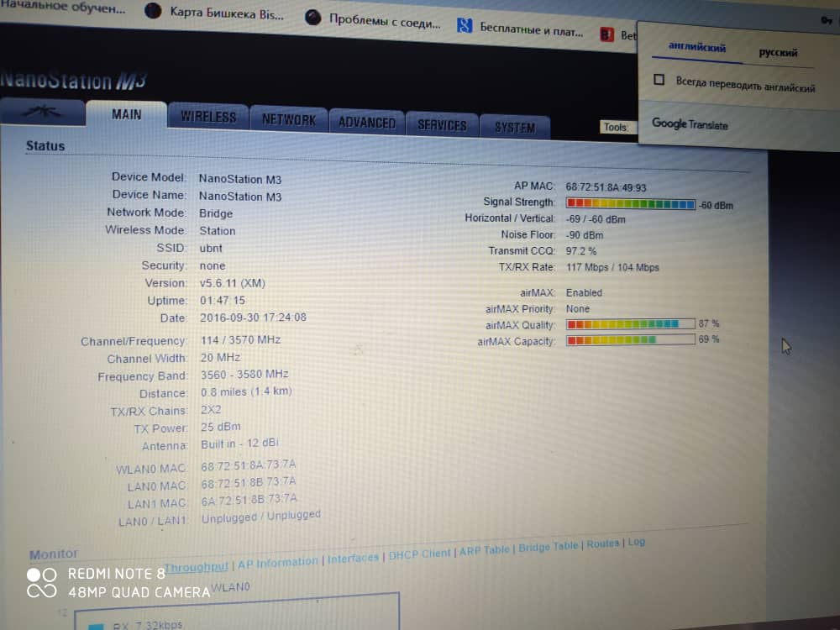Select the ADVANCED tab
This screenshot has height=630, width=840.
pos(366,123)
